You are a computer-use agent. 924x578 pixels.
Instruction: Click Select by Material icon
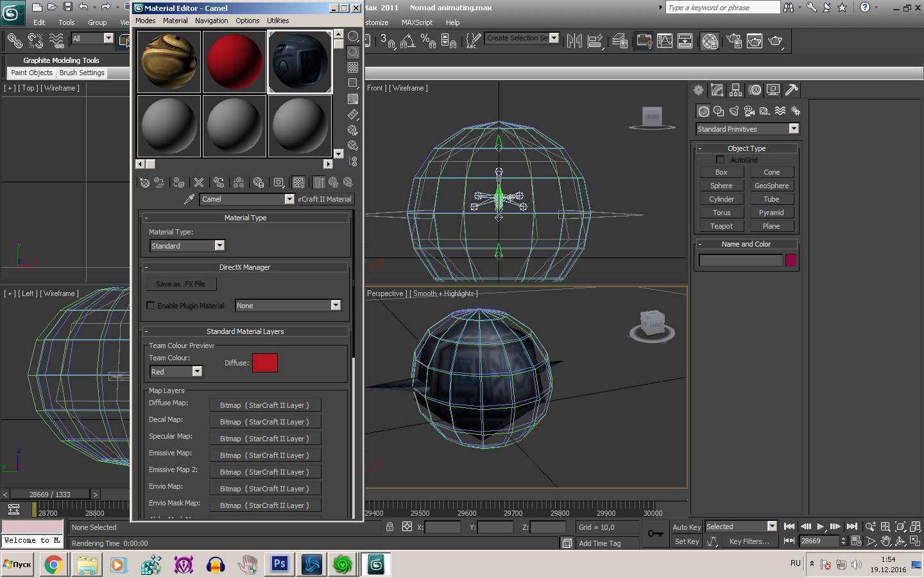pos(353,146)
